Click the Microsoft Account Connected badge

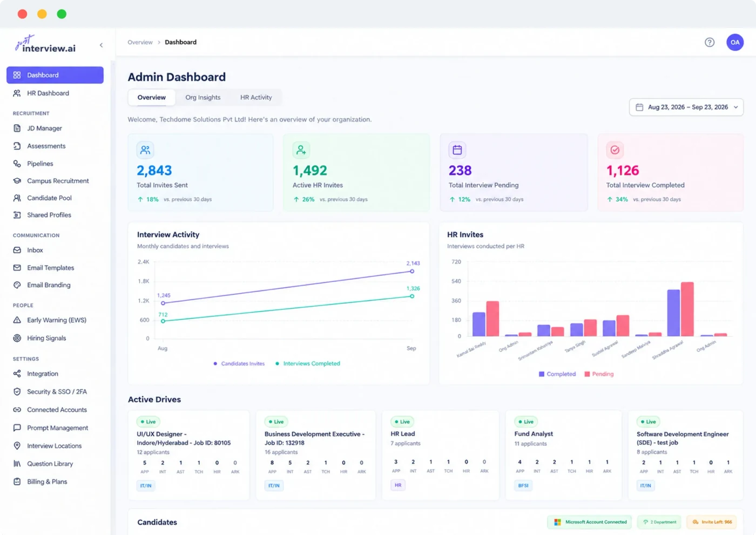[x=590, y=522]
